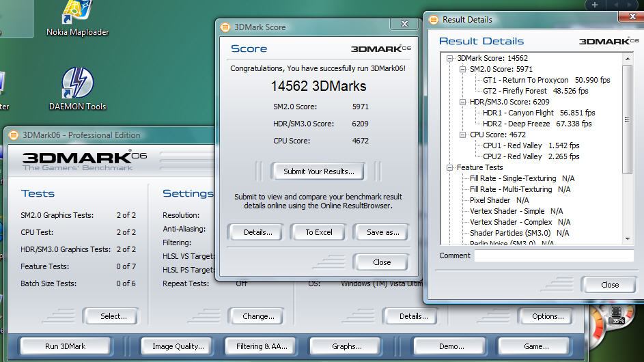Start benchmark with Run 3DMark
The image size is (644, 362).
[x=66, y=346]
